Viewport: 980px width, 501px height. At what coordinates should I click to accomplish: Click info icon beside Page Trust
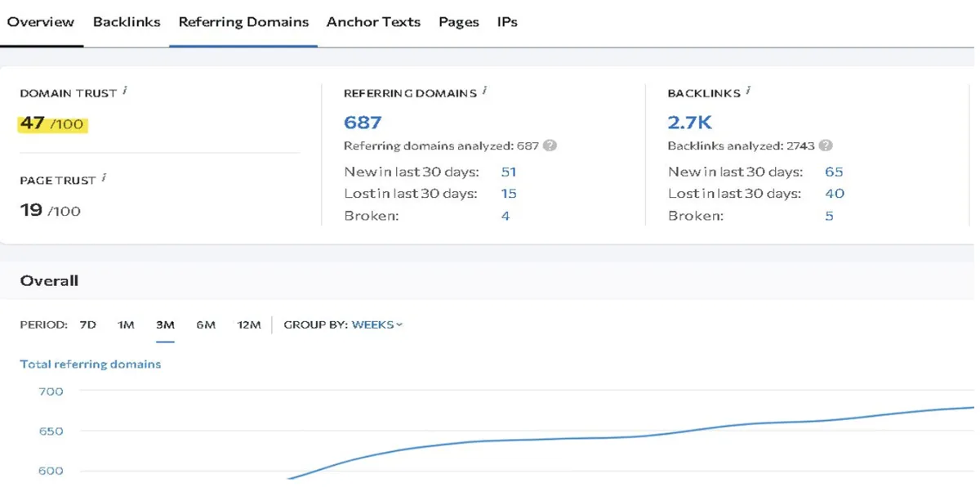(x=105, y=177)
